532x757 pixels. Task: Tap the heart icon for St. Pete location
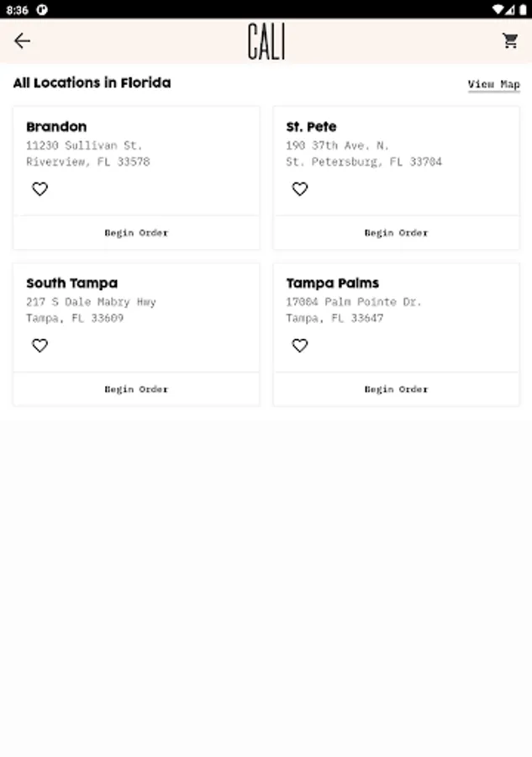tap(300, 189)
